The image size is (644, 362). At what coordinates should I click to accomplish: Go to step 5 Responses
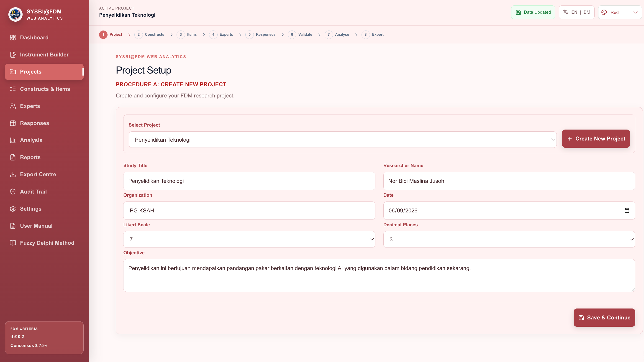[x=260, y=34]
